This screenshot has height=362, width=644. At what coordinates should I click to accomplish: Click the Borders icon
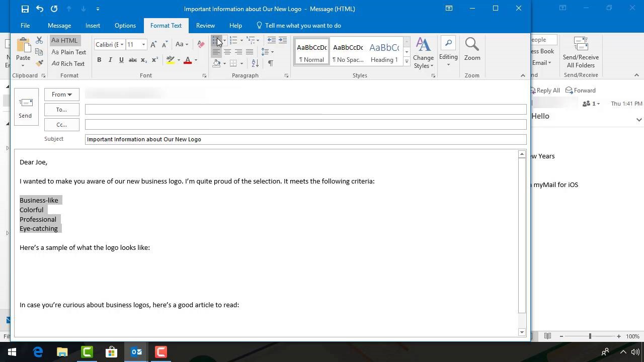click(233, 63)
